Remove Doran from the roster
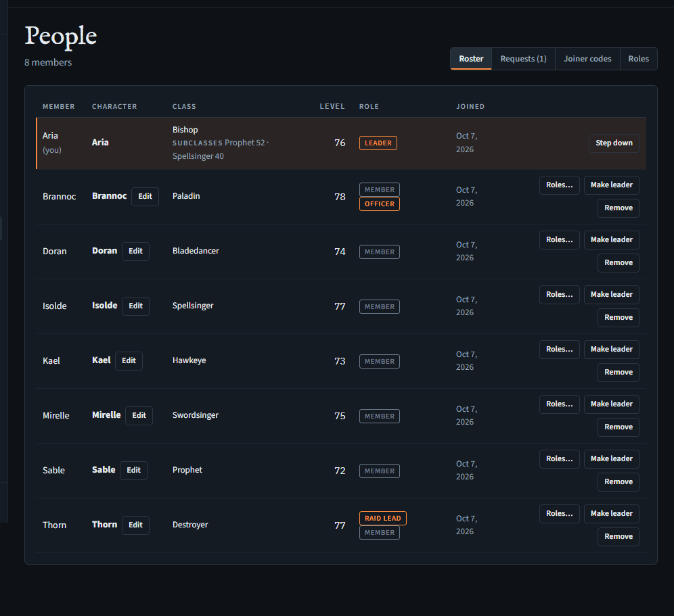The width and height of the screenshot is (674, 616). (618, 263)
